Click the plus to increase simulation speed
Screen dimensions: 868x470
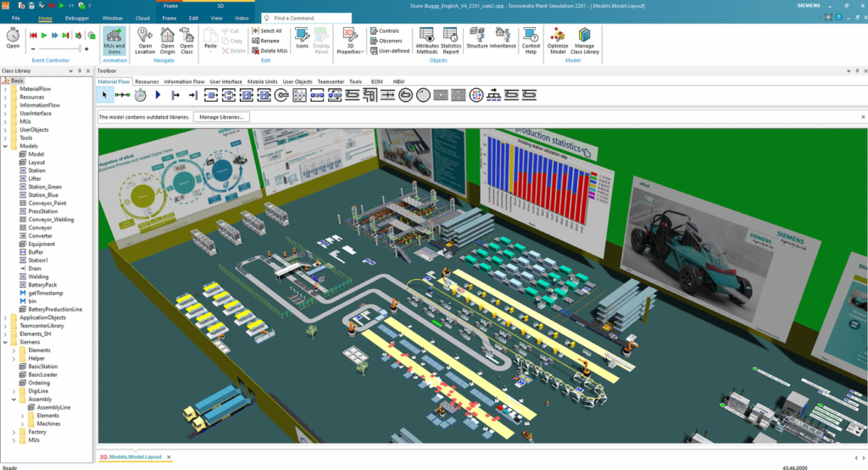point(86,48)
